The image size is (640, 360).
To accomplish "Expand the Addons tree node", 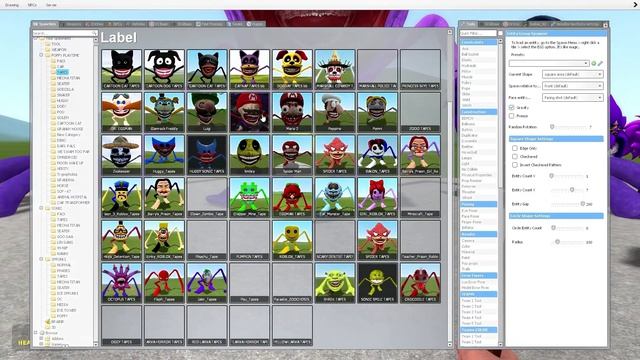I will tap(41, 339).
